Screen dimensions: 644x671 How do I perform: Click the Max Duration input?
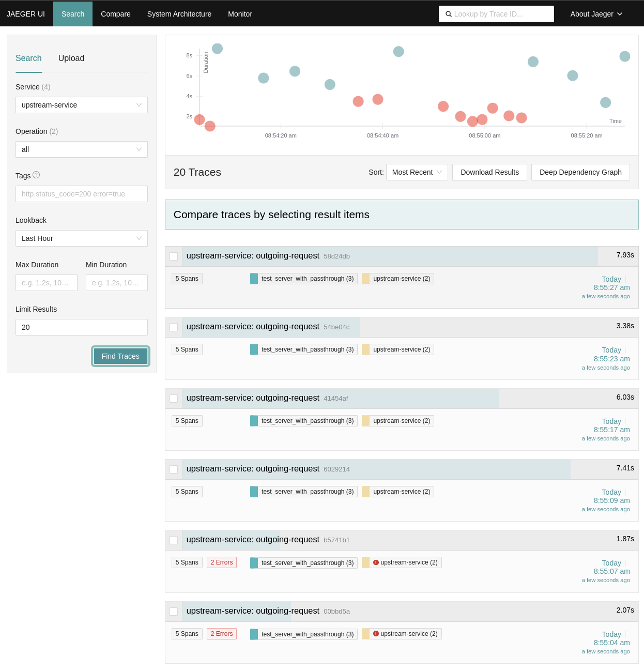click(47, 283)
